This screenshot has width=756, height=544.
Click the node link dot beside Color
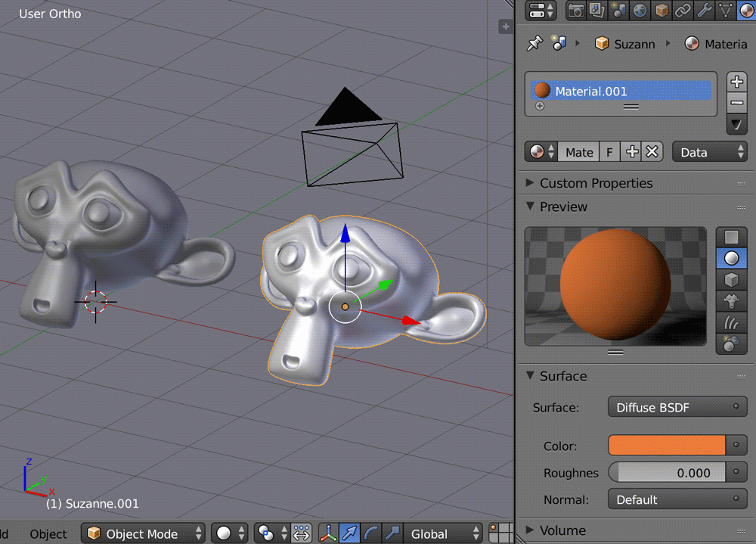(x=736, y=446)
